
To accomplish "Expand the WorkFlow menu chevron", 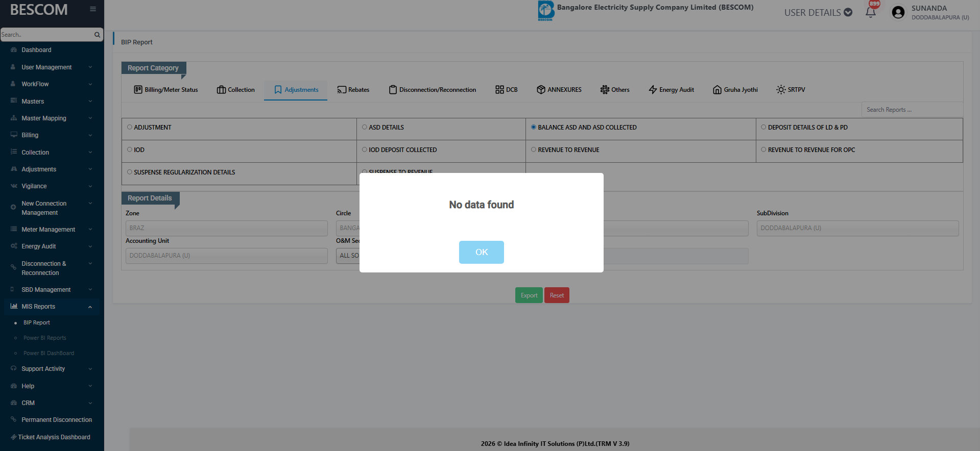I will coord(90,84).
